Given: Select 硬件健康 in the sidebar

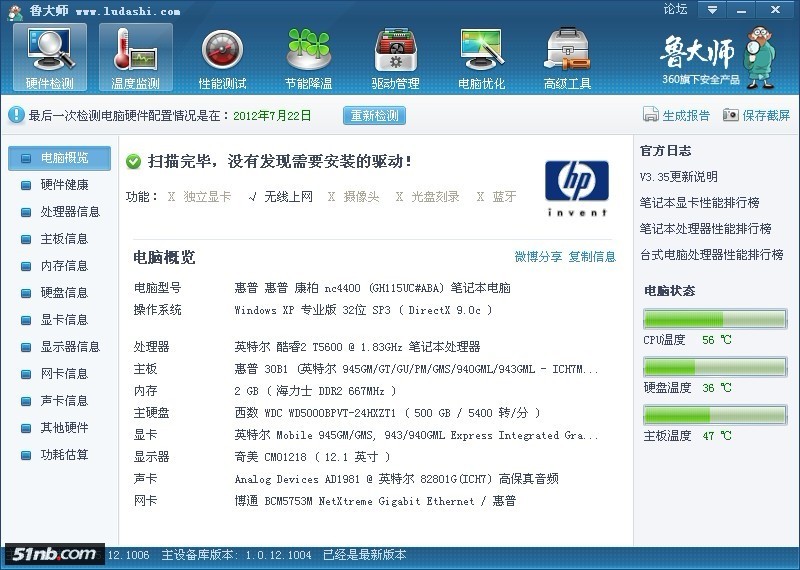Looking at the screenshot, I should (64, 185).
